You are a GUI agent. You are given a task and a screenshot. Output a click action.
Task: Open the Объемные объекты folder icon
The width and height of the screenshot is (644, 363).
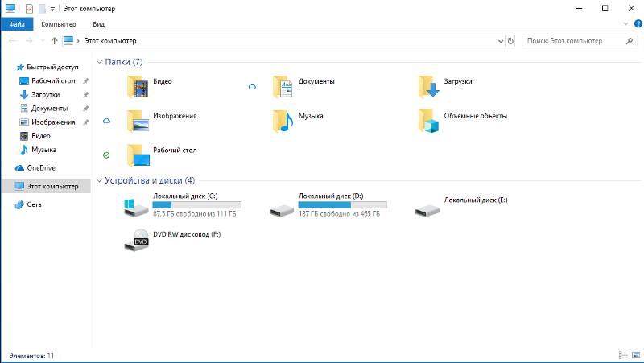pyautogui.click(x=428, y=122)
